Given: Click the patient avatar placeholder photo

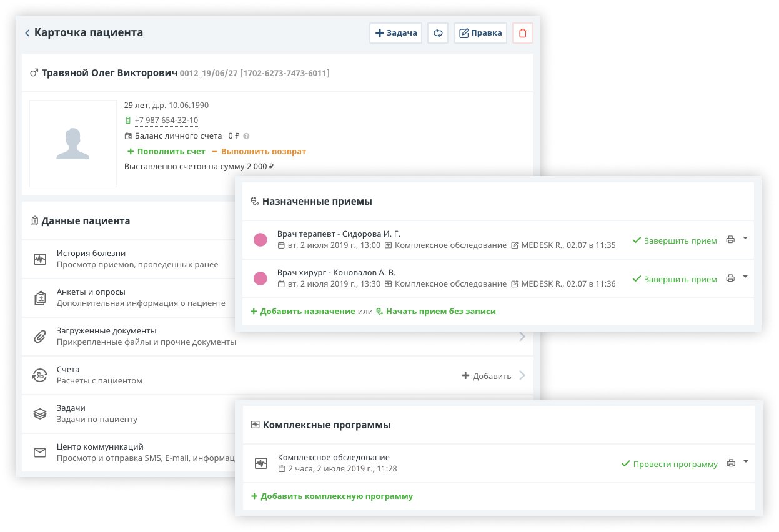Looking at the screenshot, I should [73, 144].
